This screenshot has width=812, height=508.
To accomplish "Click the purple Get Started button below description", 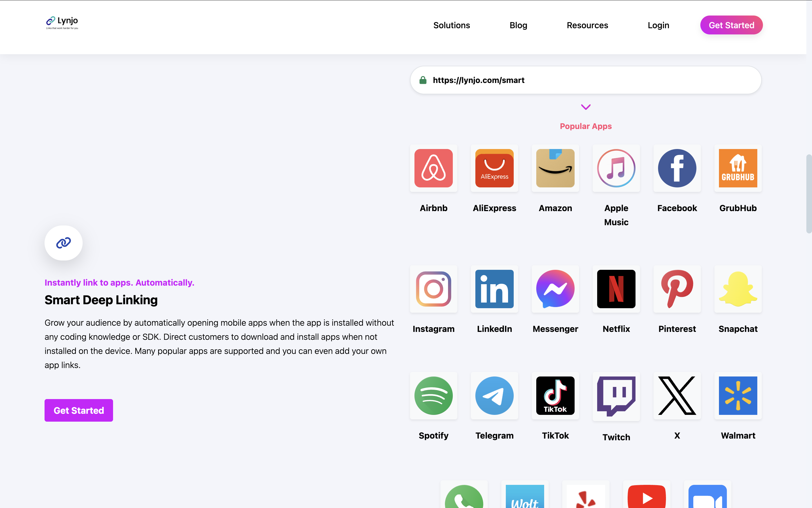I will (x=79, y=410).
